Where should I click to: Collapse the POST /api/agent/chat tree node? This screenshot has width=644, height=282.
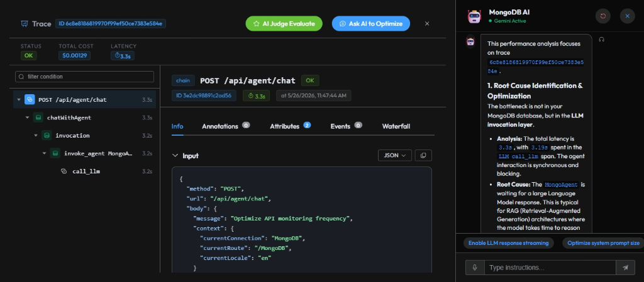tap(18, 100)
